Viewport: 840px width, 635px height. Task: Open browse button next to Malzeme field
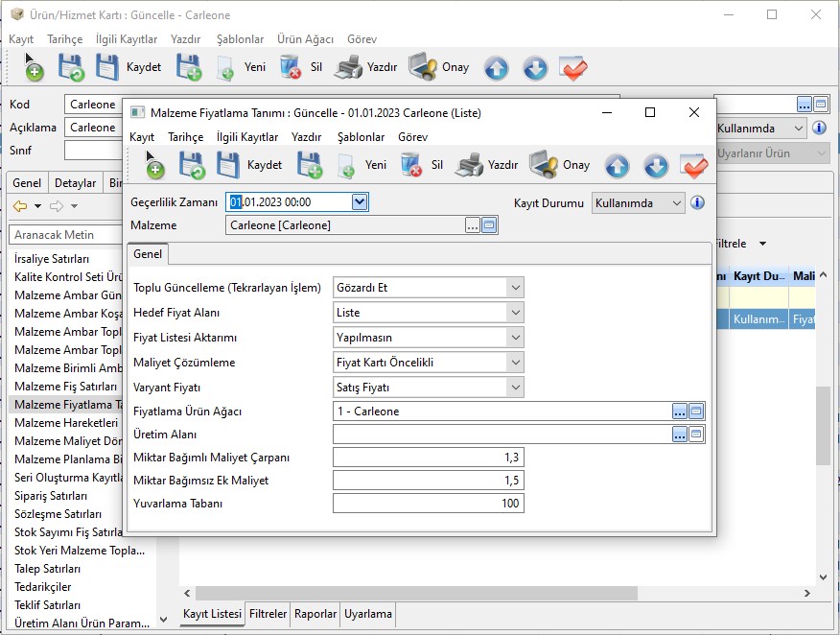click(x=472, y=225)
